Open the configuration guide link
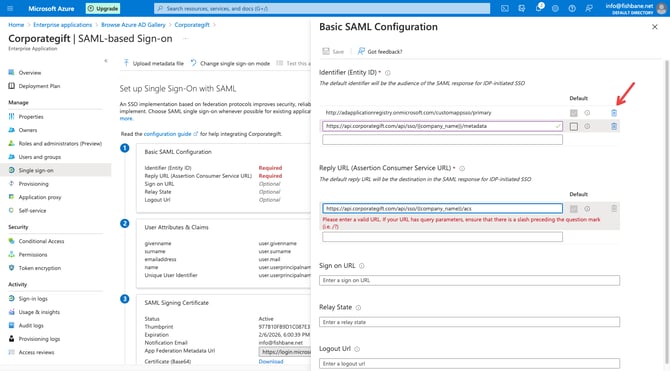This screenshot has width=670, height=371. click(x=168, y=134)
